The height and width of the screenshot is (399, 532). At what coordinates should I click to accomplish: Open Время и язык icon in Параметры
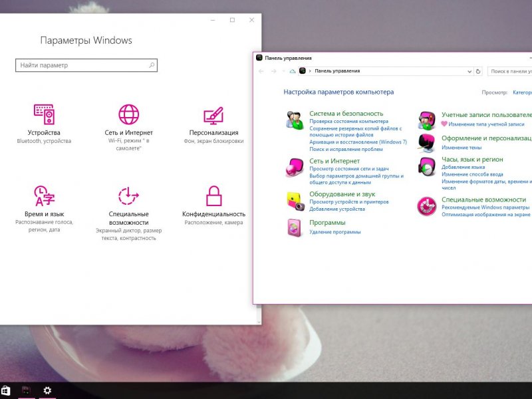[x=44, y=196]
